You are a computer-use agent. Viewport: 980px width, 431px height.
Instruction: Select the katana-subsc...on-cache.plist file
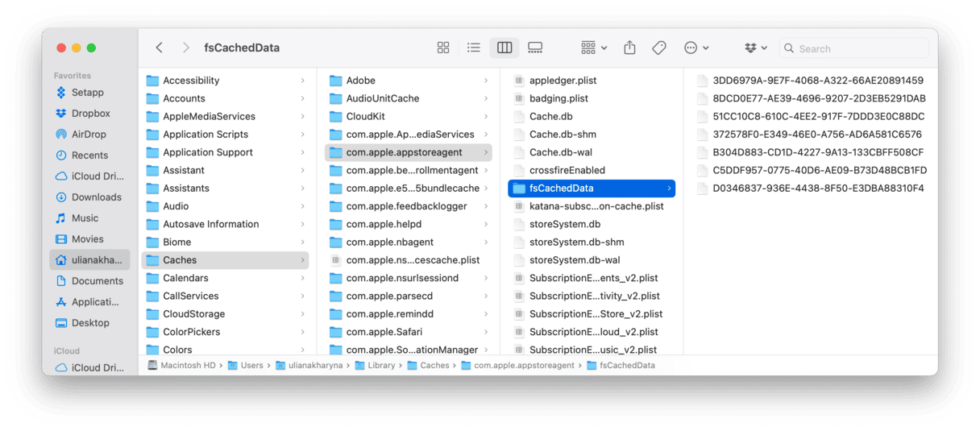[592, 206]
